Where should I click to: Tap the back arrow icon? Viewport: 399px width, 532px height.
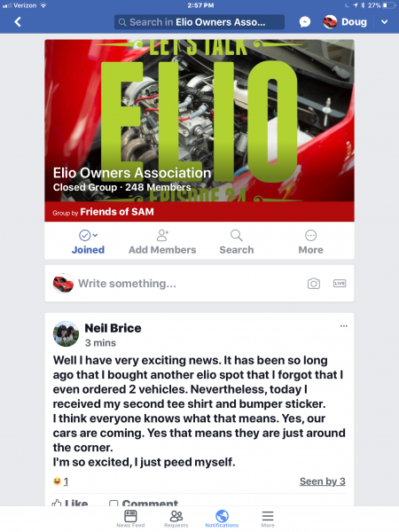pyautogui.click(x=18, y=22)
